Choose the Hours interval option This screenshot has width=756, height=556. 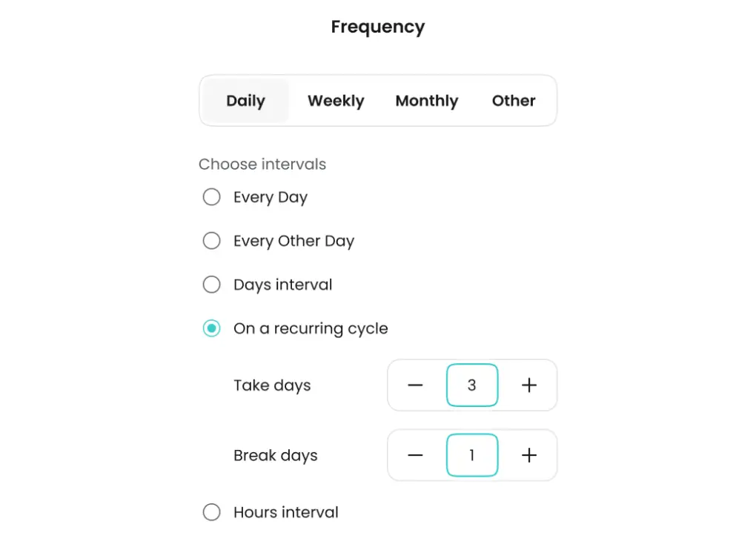pos(212,512)
